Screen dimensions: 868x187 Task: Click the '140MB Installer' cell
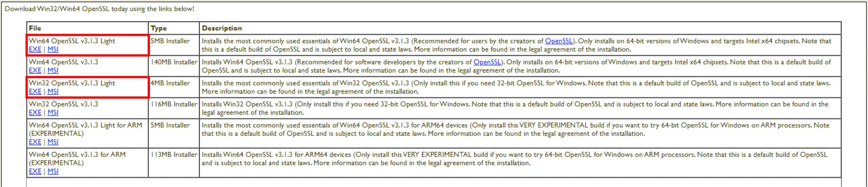174,66
